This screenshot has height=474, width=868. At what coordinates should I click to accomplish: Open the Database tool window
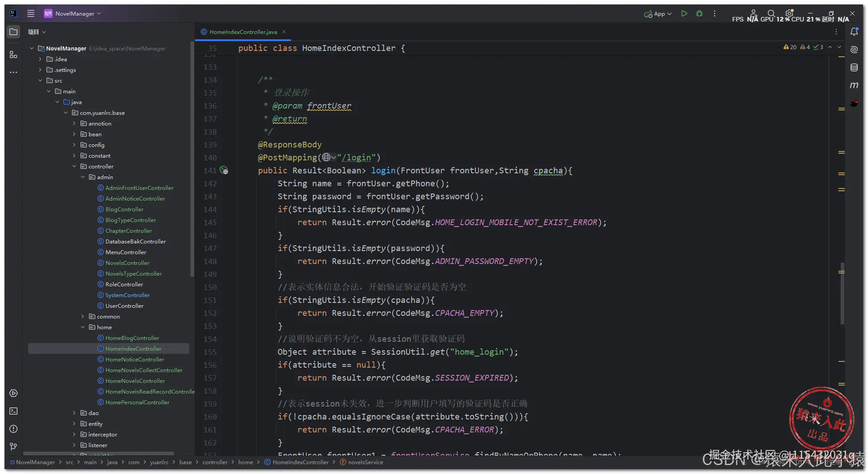point(854,67)
